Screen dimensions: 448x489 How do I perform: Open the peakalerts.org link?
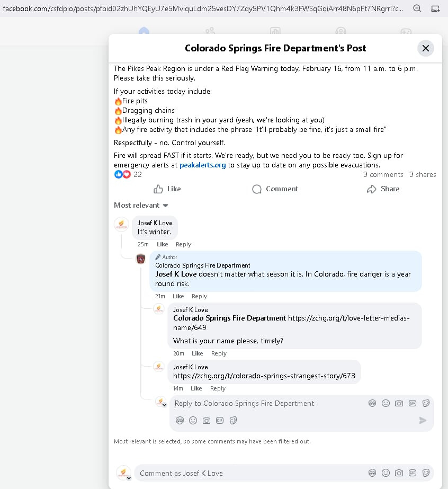[x=203, y=165]
